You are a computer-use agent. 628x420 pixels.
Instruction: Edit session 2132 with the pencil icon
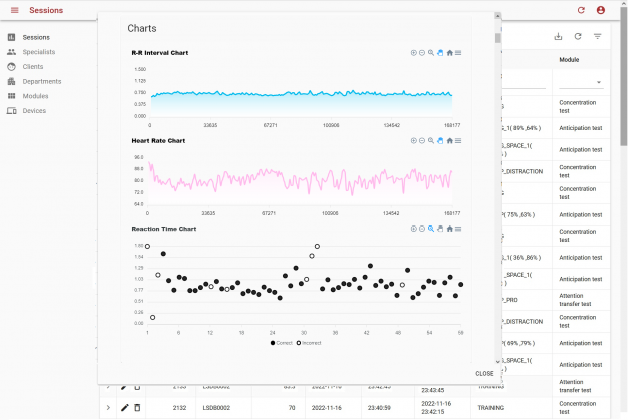[x=125, y=407]
